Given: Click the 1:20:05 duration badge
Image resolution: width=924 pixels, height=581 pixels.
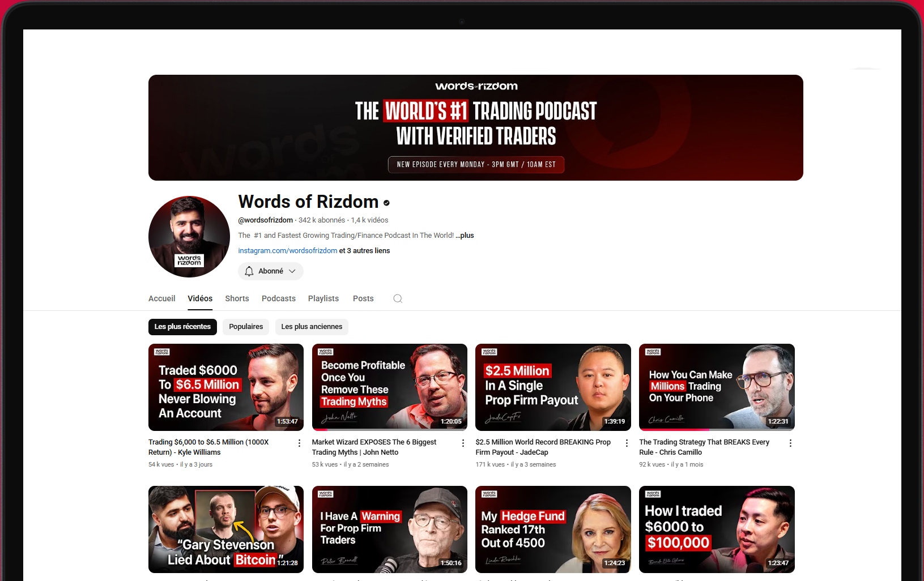Looking at the screenshot, I should pyautogui.click(x=451, y=421).
